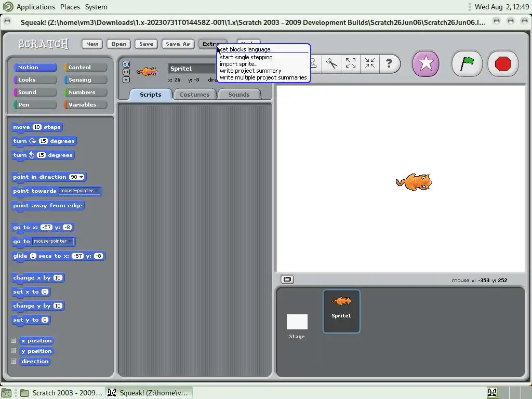Click the Save As button
This screenshot has height=399, width=532.
(x=178, y=44)
